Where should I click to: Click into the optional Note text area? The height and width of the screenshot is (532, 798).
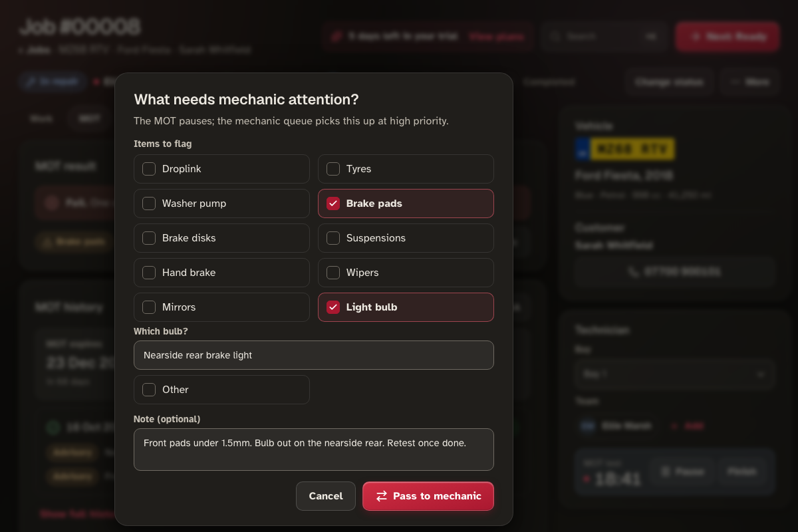point(314,450)
